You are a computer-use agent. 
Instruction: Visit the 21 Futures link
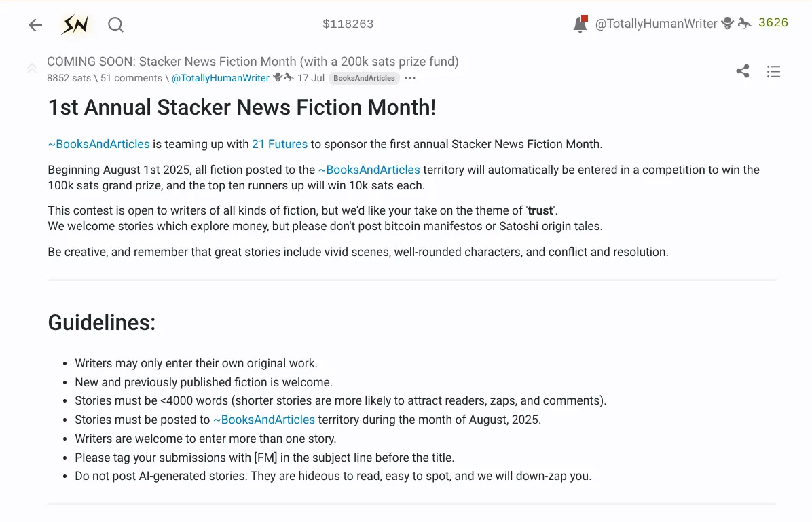(280, 144)
